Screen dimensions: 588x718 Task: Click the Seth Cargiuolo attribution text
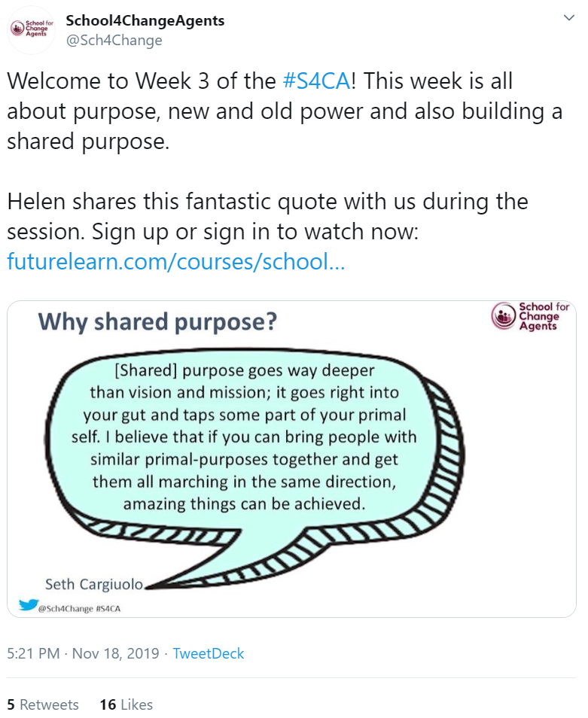pos(94,584)
